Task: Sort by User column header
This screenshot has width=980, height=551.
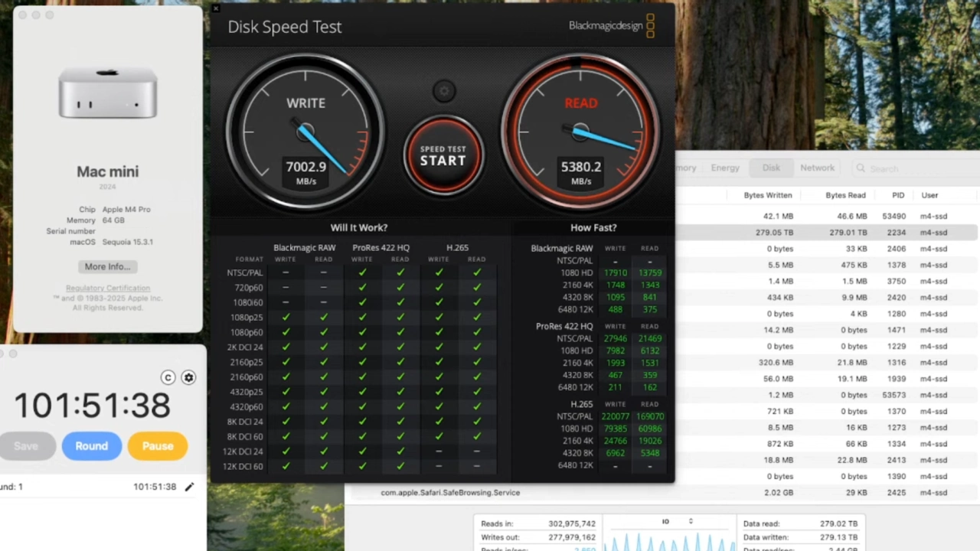Action: (x=929, y=195)
